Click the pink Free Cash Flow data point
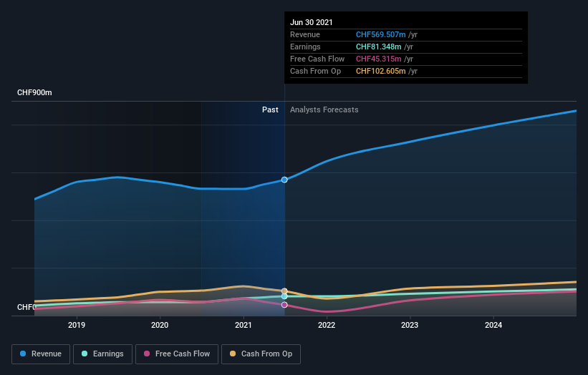Screen dimensions: 588x375 pos(284,305)
